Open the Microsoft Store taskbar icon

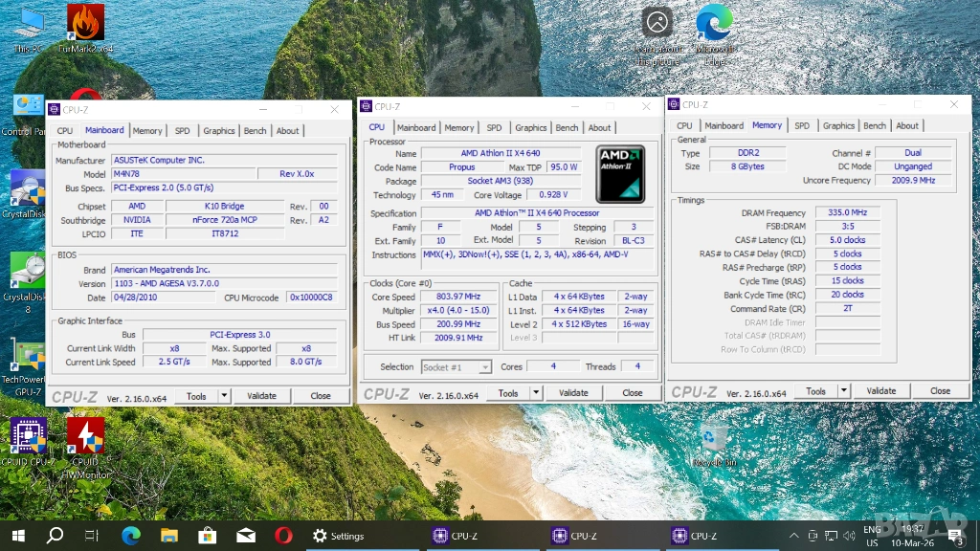pyautogui.click(x=208, y=536)
